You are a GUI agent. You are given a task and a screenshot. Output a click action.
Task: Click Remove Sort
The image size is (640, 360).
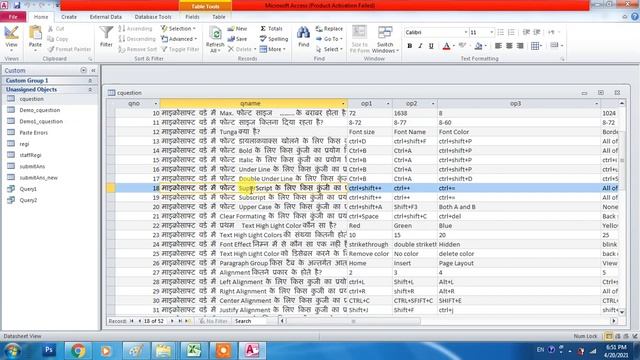tap(138, 49)
